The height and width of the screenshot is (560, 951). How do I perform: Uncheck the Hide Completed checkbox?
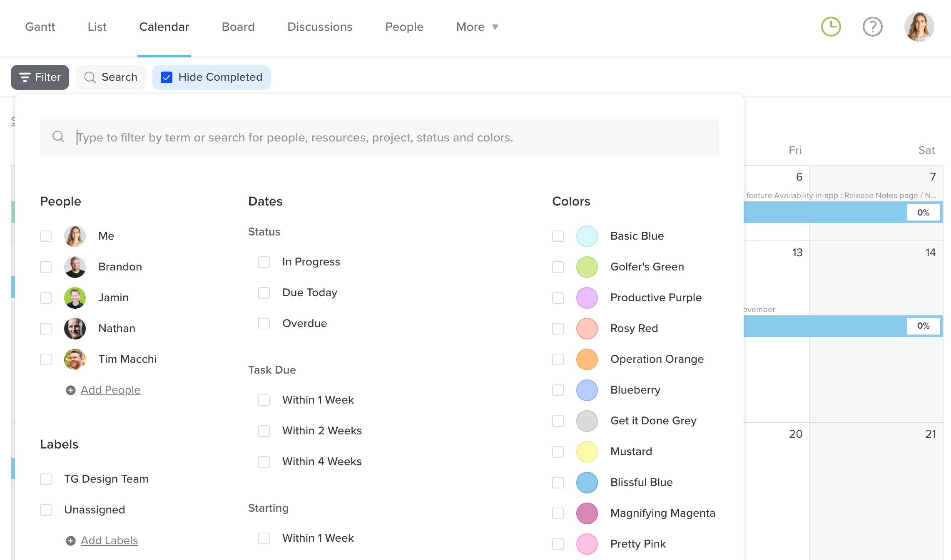167,77
